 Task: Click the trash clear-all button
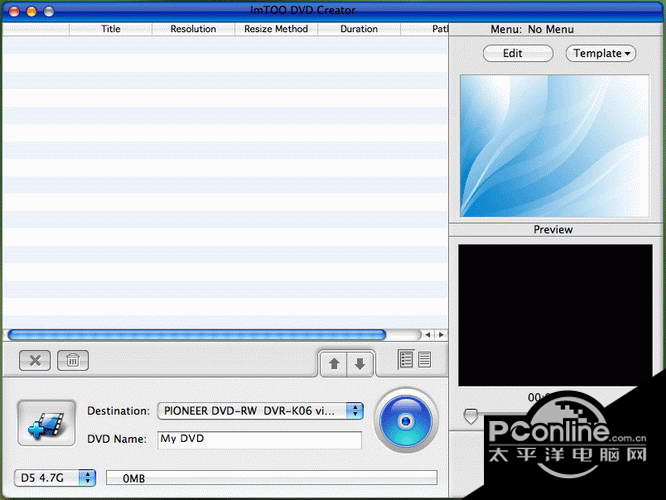pyautogui.click(x=73, y=361)
